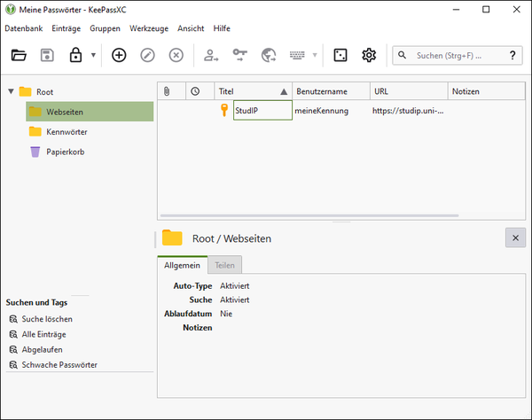Select the Webseiten group
The height and width of the screenshot is (420, 532).
[x=90, y=112]
